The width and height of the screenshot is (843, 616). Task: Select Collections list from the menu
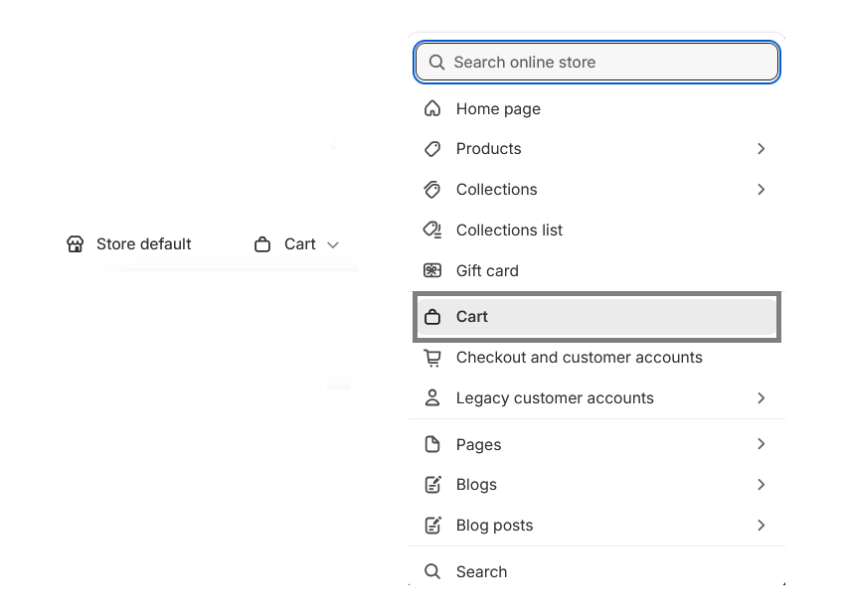point(509,230)
